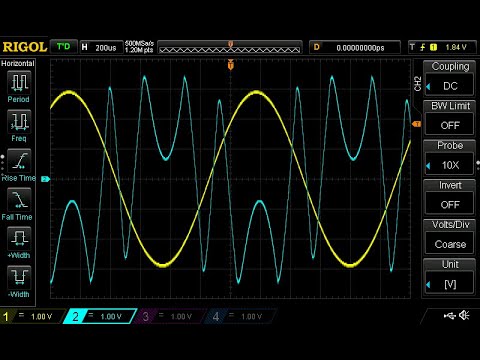
Task: Click the horizontal timebase 200us readout
Action: [x=101, y=47]
